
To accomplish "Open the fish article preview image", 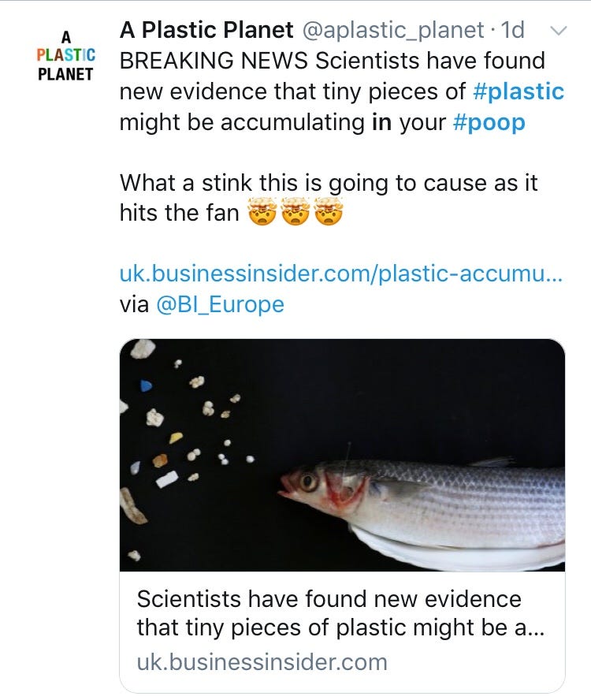I will (x=342, y=455).
